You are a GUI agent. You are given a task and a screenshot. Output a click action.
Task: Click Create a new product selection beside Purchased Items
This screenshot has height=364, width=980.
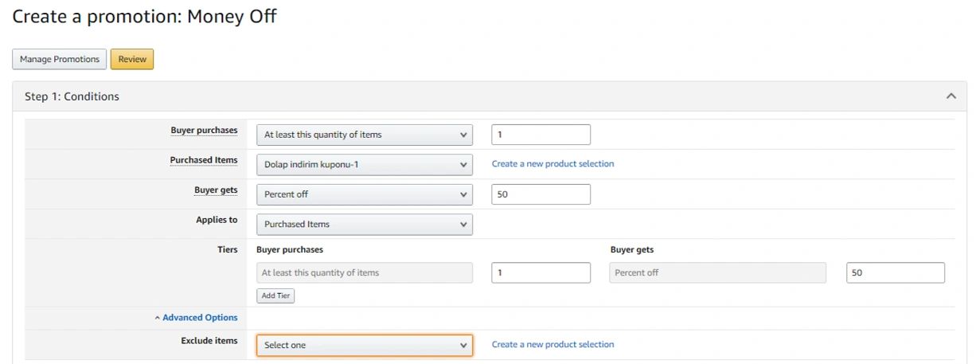pos(552,164)
